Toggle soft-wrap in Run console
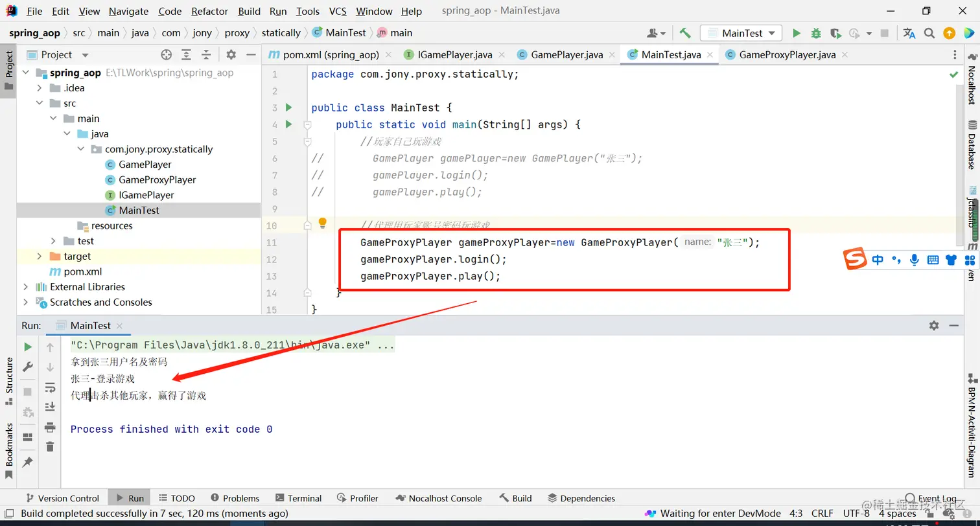 click(x=50, y=387)
